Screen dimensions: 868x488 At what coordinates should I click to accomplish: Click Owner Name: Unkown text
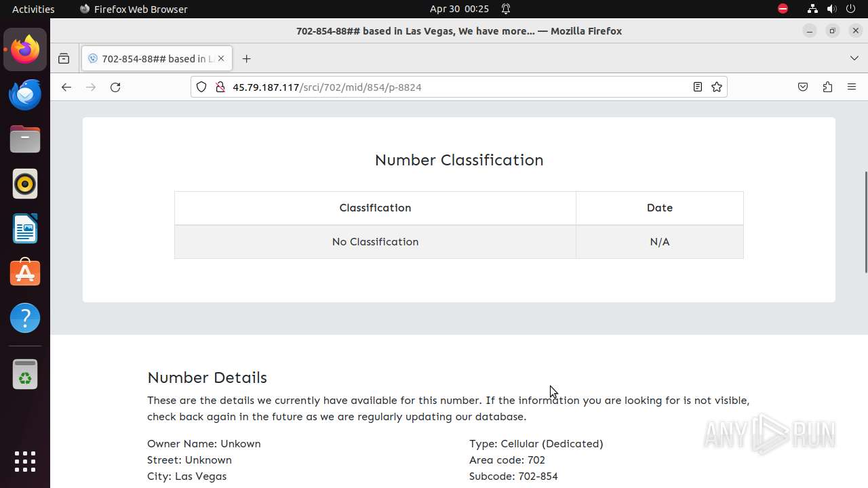click(203, 444)
